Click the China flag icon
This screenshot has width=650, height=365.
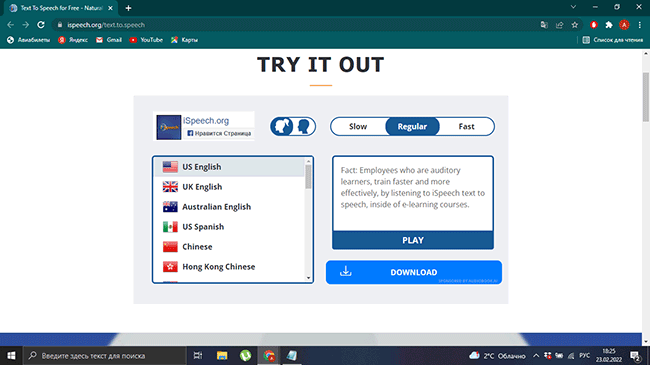[x=170, y=246]
